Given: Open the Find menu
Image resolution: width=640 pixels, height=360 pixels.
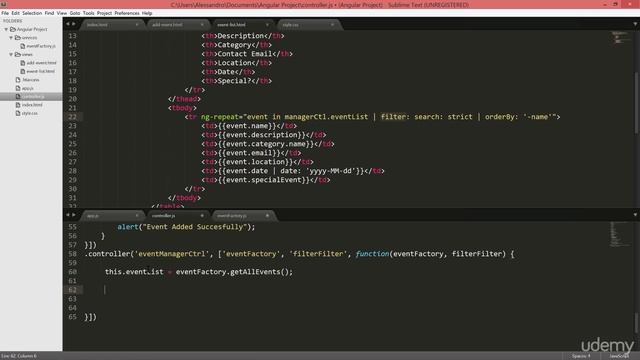Looking at the screenshot, I should click(x=49, y=13).
